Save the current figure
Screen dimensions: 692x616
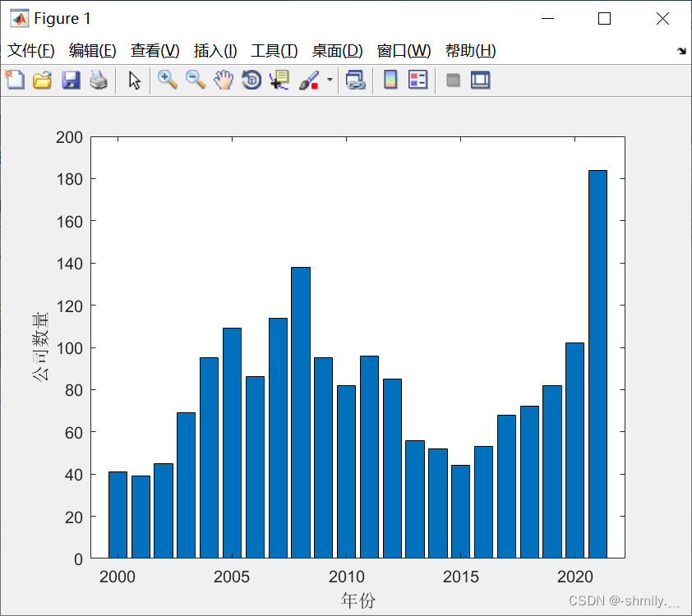tap(71, 80)
